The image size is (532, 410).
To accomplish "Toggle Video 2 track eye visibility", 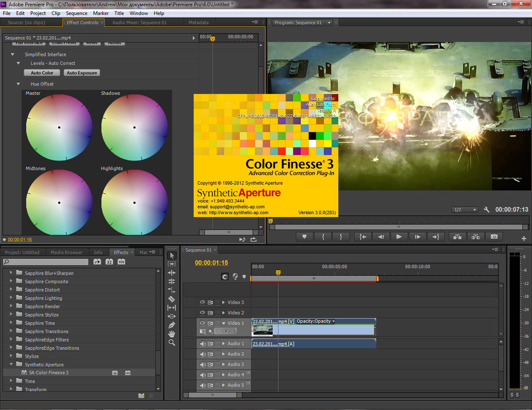I will tap(202, 313).
